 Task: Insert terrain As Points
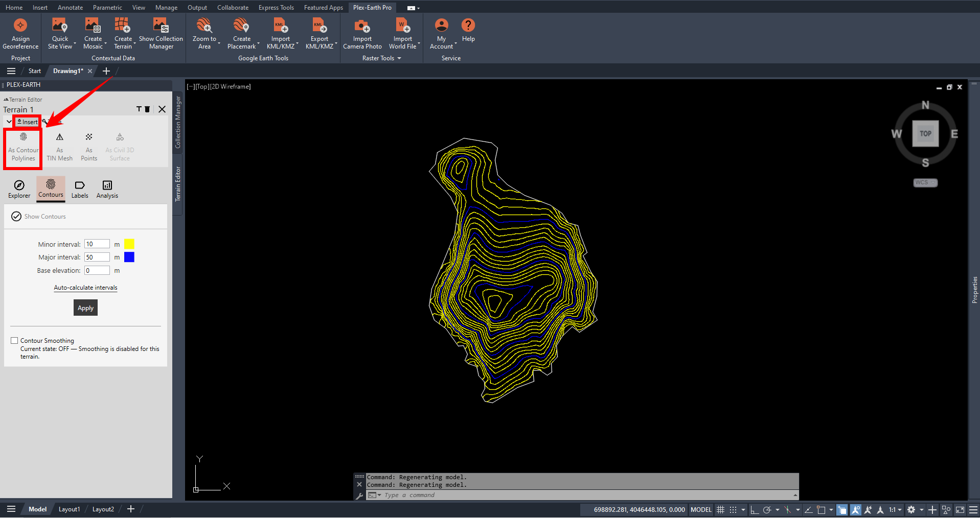[89, 148]
